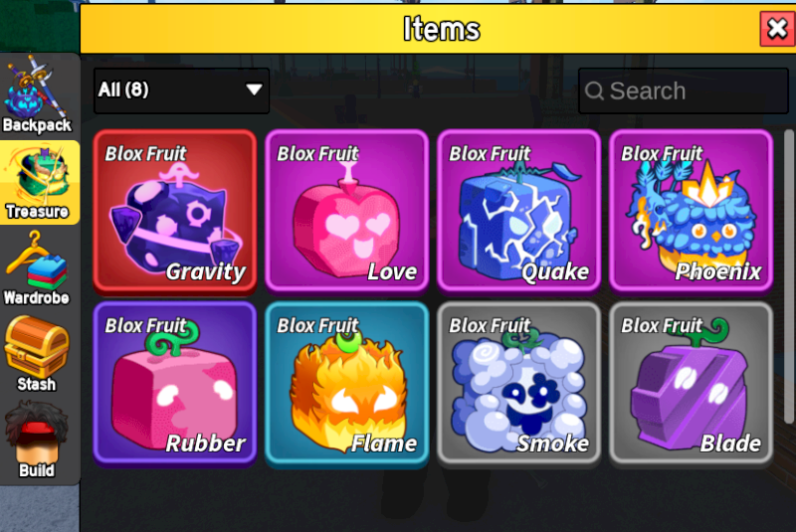
Task: Choose the Quake Blox Fruit
Action: [518, 211]
